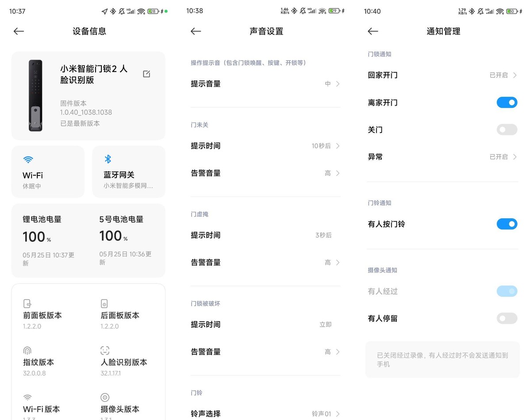
Task: Tap the muted bell icon in 10:40 status bar
Action: 480,11
